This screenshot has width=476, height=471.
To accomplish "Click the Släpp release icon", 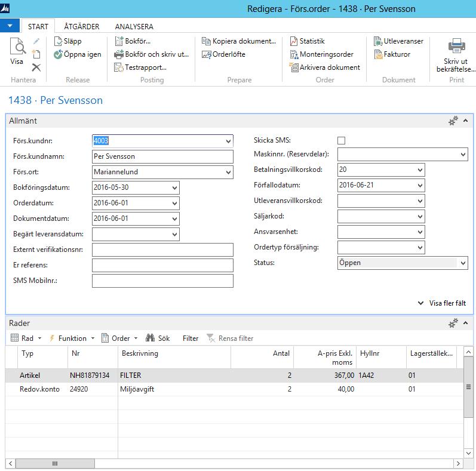I will [x=58, y=41].
